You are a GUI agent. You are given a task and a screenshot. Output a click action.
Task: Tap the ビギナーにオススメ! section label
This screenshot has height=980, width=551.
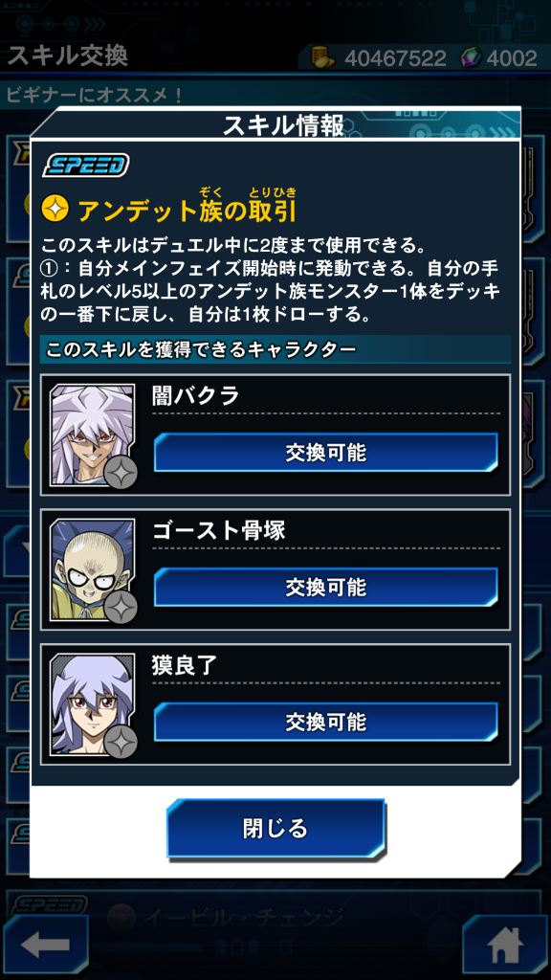95,96
